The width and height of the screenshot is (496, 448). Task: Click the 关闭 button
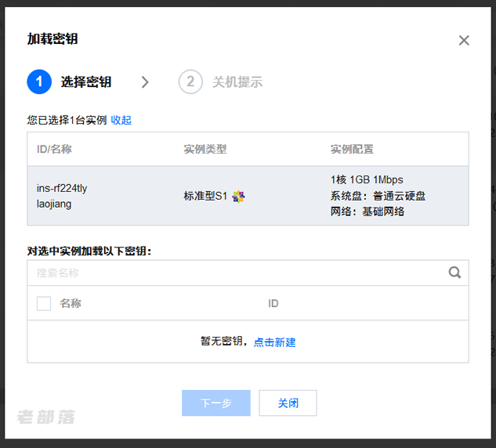click(x=288, y=403)
